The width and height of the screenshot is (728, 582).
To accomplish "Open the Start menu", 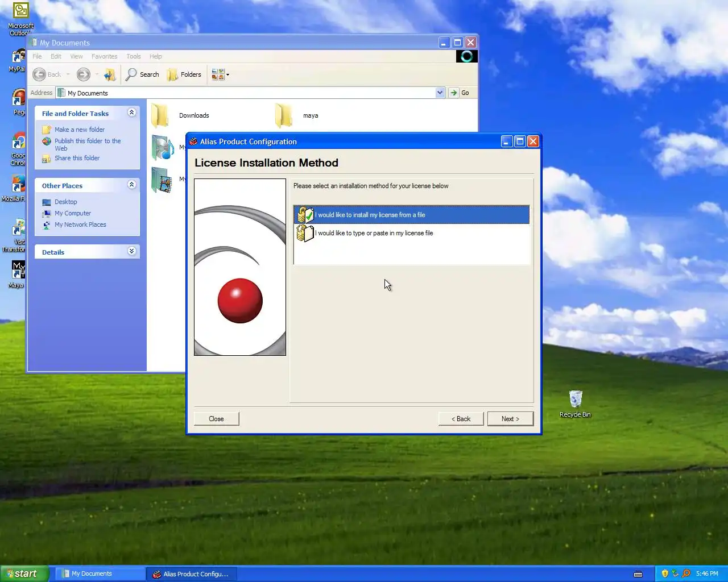I will [x=24, y=573].
